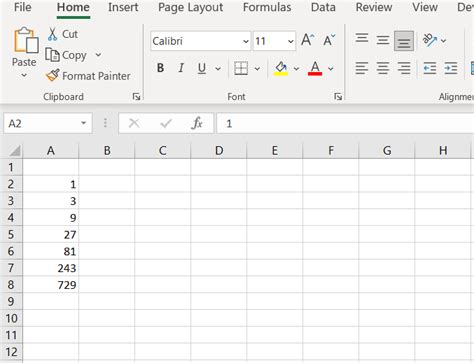The width and height of the screenshot is (474, 363).
Task: Expand the Copy options arrow
Action: (x=98, y=55)
